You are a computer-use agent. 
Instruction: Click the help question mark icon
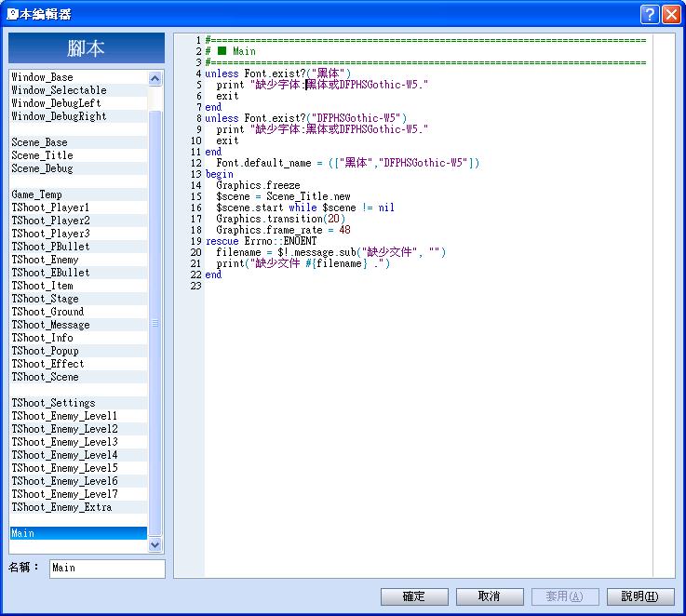(x=650, y=15)
